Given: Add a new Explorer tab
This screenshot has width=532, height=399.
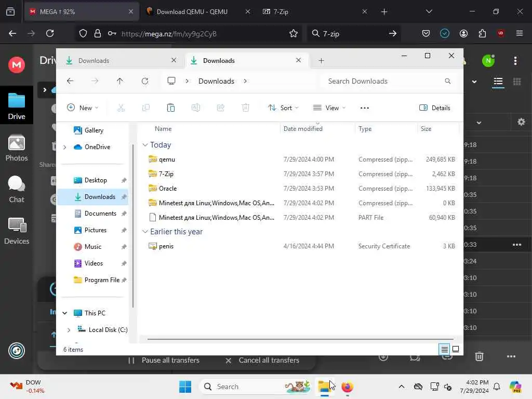Looking at the screenshot, I should pyautogui.click(x=321, y=61).
